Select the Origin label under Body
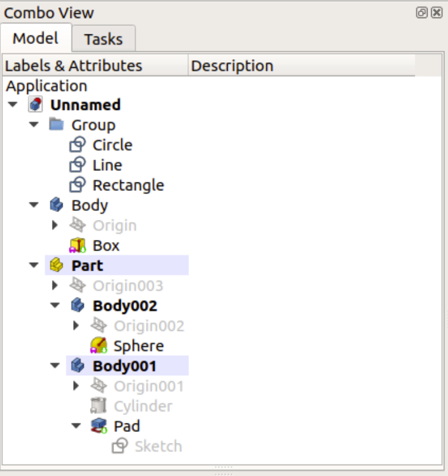448x476 pixels. pyautogui.click(x=115, y=225)
